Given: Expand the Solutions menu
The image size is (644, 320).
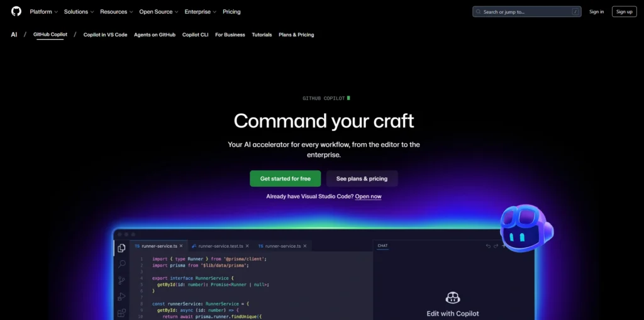Looking at the screenshot, I should [79, 11].
